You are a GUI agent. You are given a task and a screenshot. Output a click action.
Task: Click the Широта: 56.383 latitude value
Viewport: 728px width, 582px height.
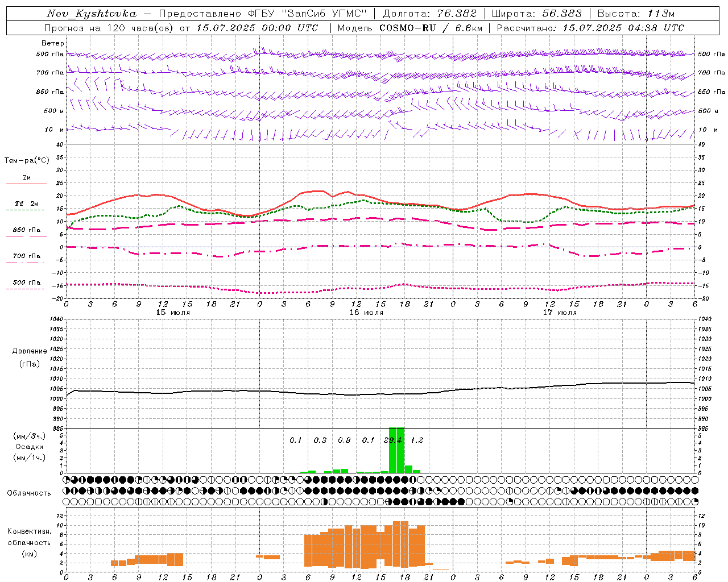tap(536, 14)
